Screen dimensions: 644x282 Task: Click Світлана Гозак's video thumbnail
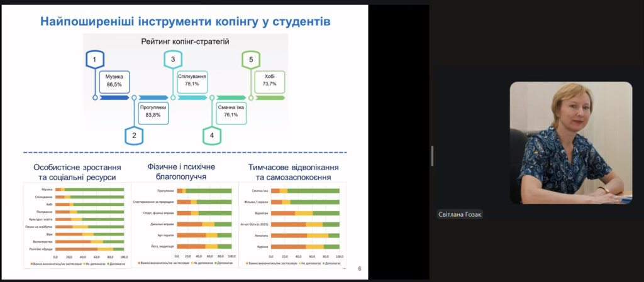[x=570, y=143]
